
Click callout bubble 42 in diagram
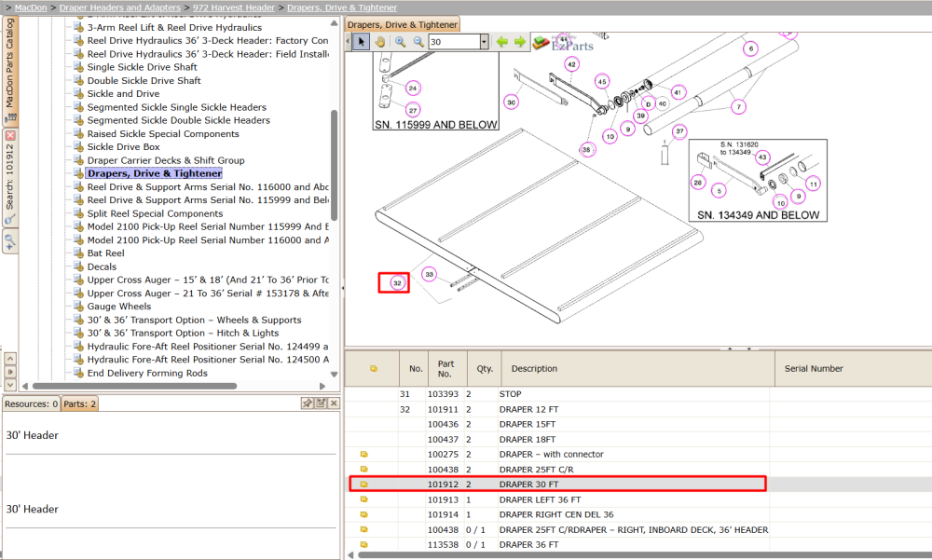572,64
